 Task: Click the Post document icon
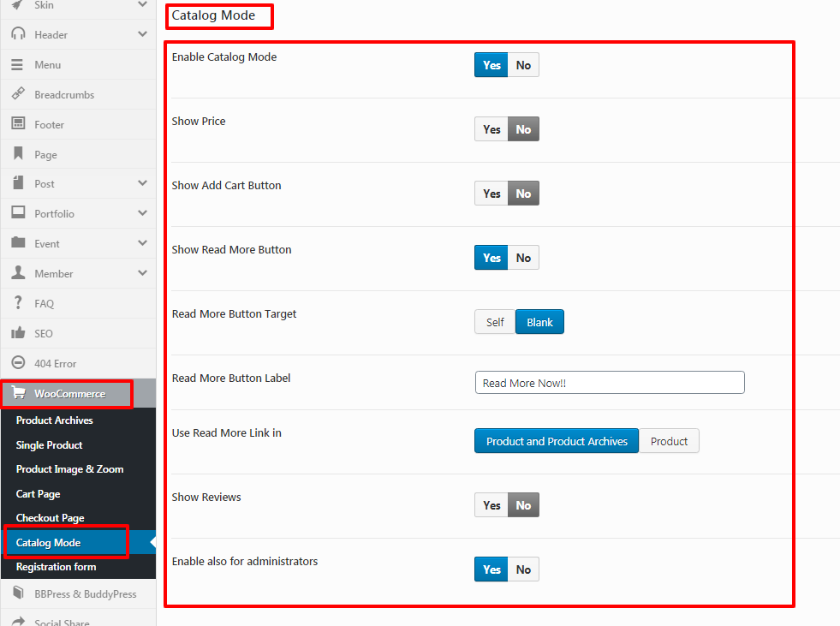pyautogui.click(x=18, y=182)
